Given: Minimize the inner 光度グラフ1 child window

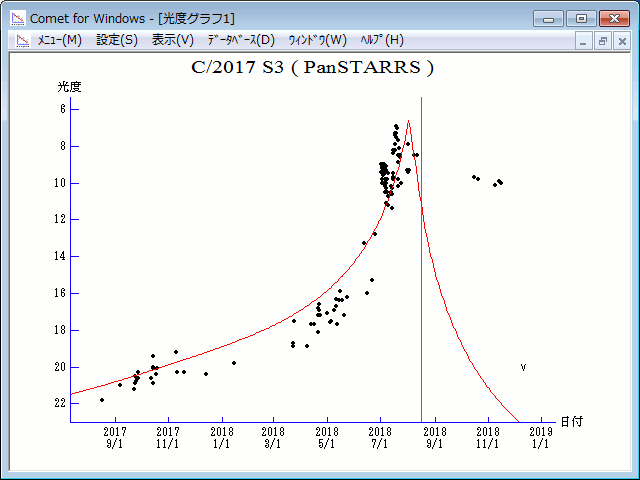Looking at the screenshot, I should [585, 41].
